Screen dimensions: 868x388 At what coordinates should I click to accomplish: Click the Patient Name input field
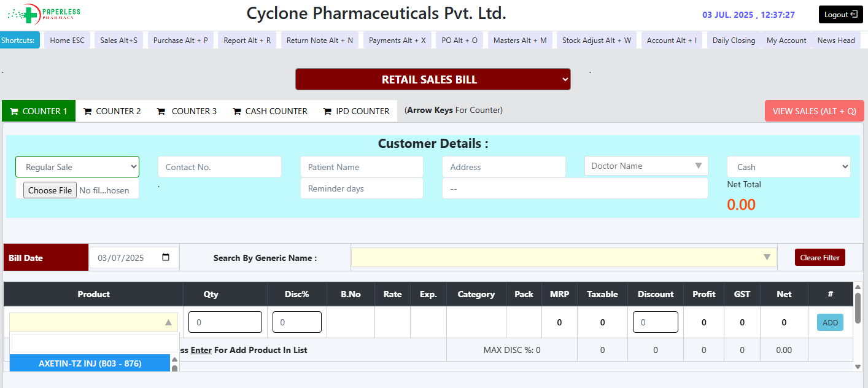[x=362, y=167]
